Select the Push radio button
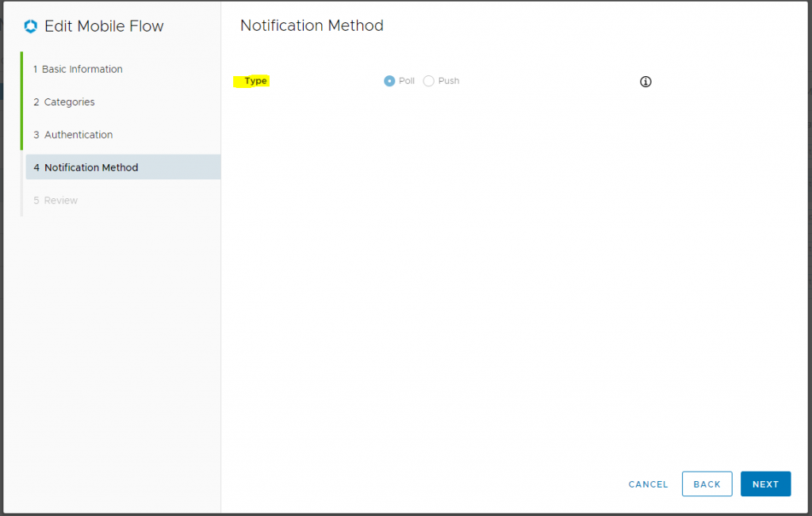The width and height of the screenshot is (812, 516). [x=429, y=81]
